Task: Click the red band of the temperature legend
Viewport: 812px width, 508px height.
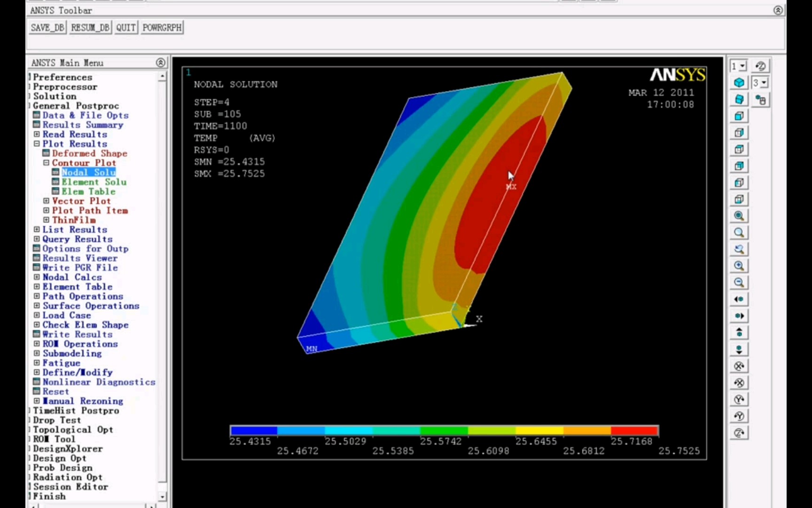Action: click(634, 430)
